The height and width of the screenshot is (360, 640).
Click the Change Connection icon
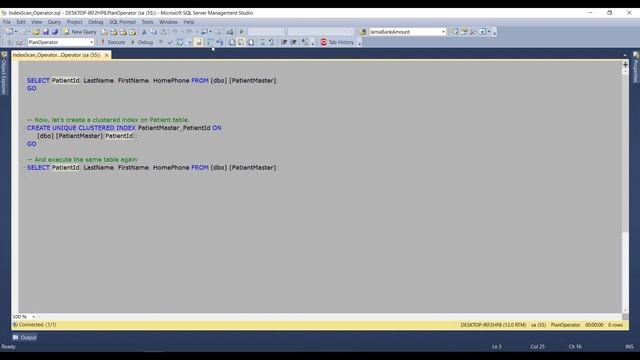[19, 42]
